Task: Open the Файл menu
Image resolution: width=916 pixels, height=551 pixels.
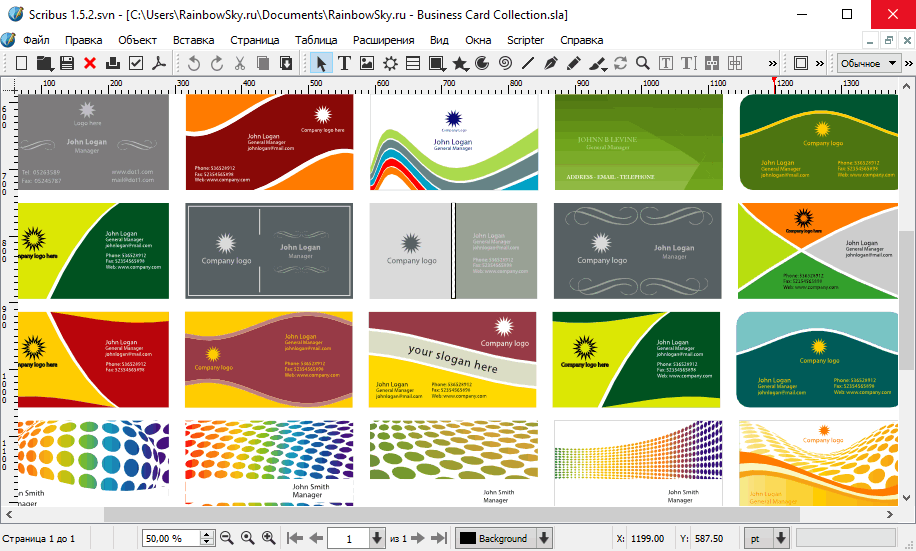Action: pyautogui.click(x=36, y=40)
